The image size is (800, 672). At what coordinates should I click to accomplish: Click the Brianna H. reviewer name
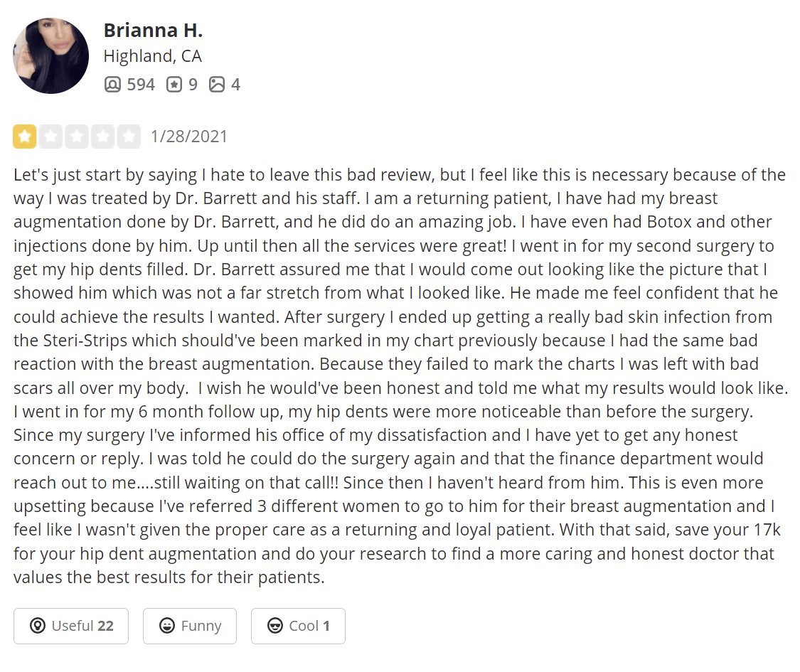pos(153,31)
